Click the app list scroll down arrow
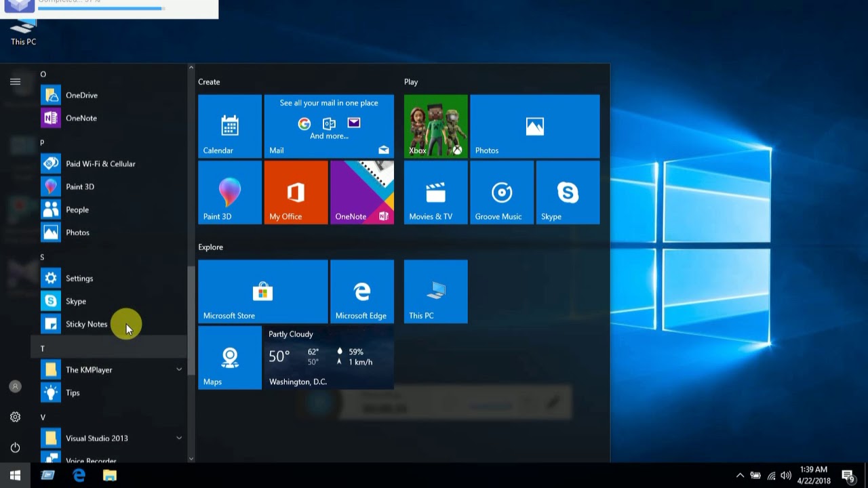The height and width of the screenshot is (488, 868). (x=191, y=459)
